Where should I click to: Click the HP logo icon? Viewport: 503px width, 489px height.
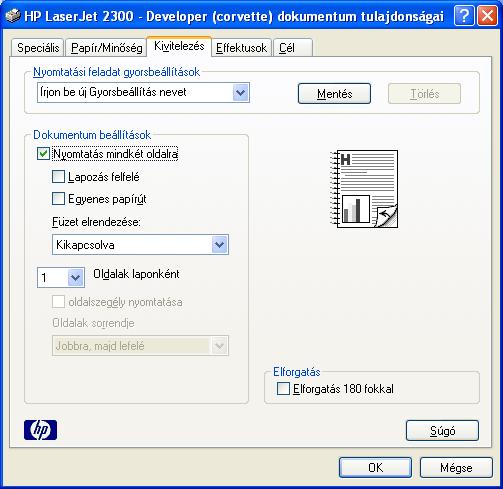point(40,430)
